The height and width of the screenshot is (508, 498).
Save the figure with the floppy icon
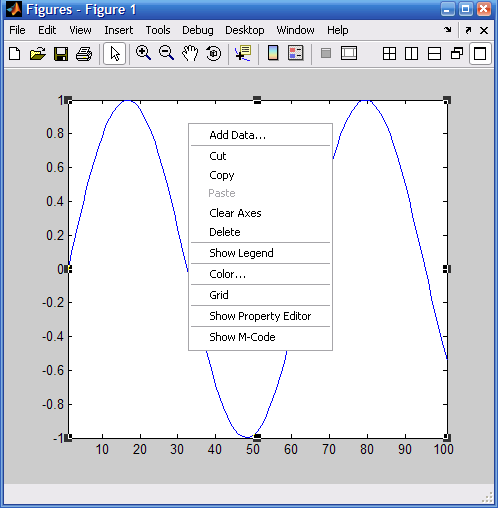[61, 54]
